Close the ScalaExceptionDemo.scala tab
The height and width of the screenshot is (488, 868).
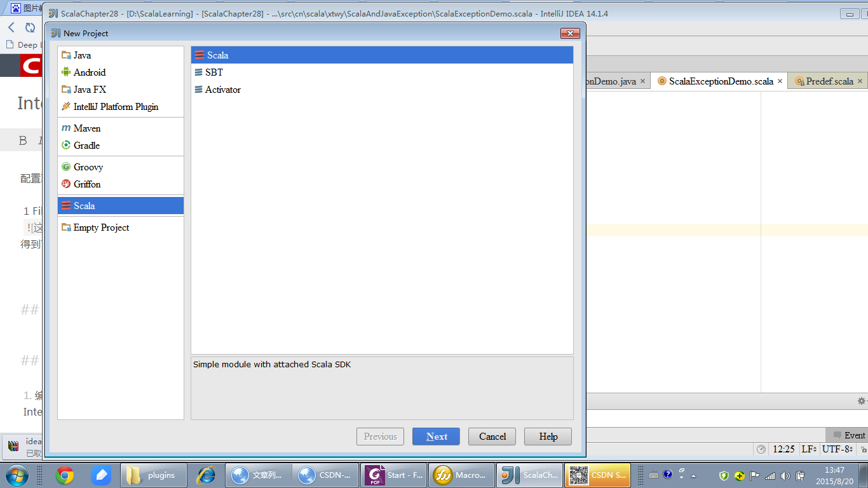click(x=780, y=81)
